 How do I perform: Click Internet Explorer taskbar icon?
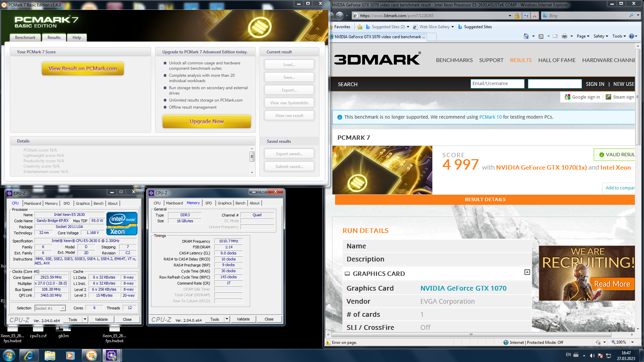29,355
